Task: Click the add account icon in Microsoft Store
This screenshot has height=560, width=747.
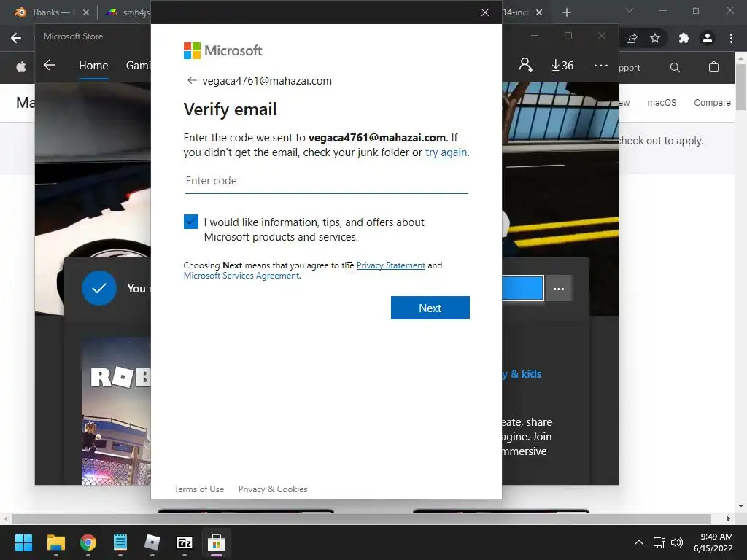Action: (526, 65)
